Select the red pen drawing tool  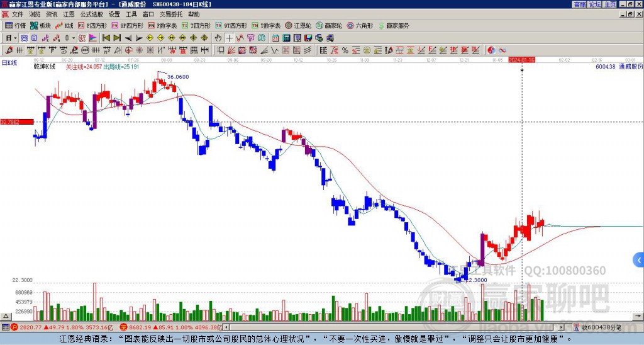pos(9,50)
